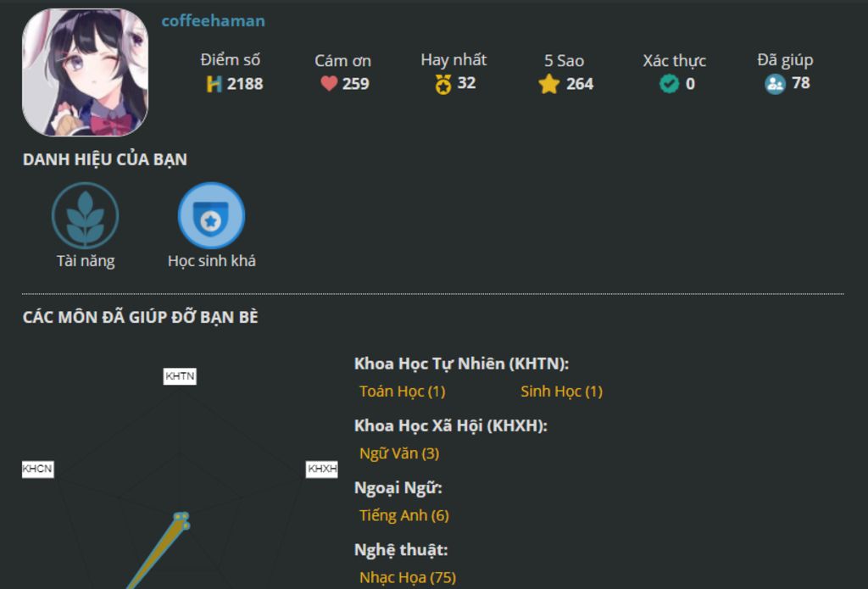Open the Nhạc Họa (75) subject link
The image size is (868, 589).
click(407, 577)
